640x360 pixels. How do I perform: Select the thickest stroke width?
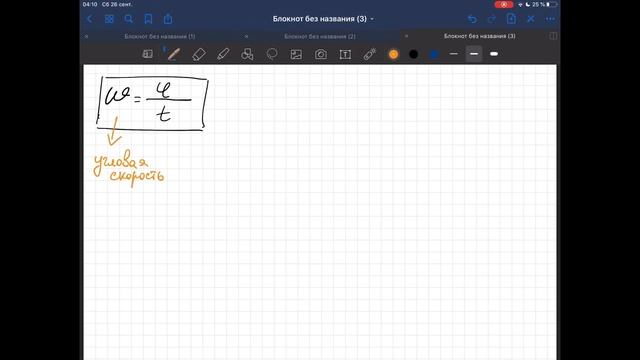pos(494,54)
